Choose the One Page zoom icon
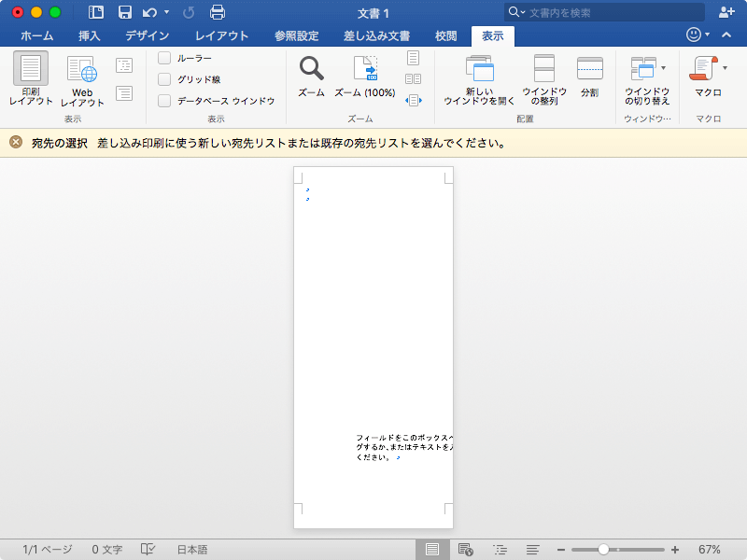This screenshot has width=747, height=560. coord(413,58)
